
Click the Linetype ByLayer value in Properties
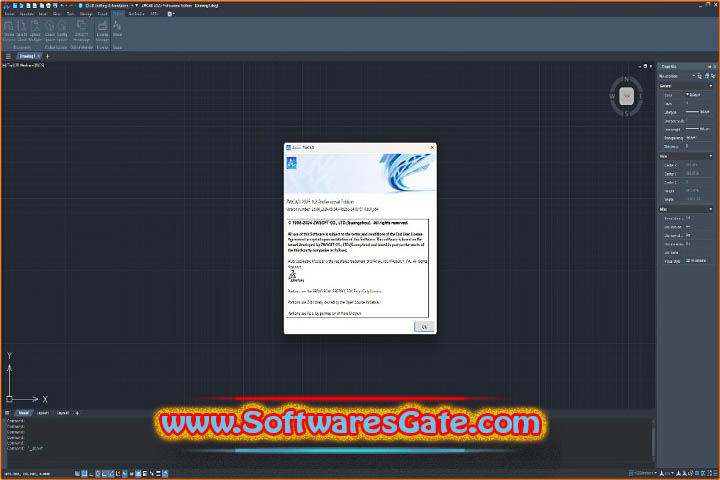pyautogui.click(x=698, y=112)
